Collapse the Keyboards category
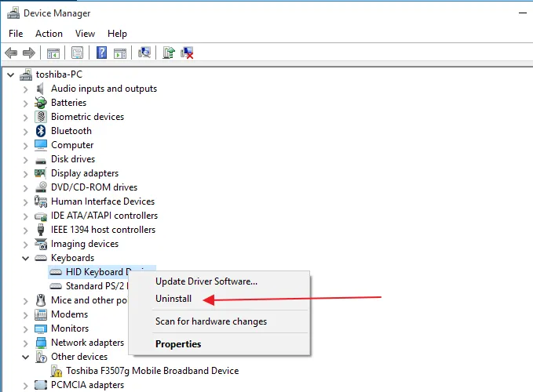Viewport: 533px width, 392px height. click(26, 258)
